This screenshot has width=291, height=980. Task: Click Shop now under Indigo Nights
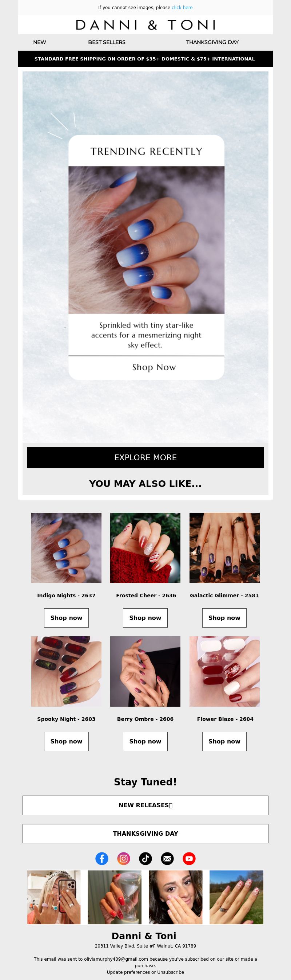point(67,618)
